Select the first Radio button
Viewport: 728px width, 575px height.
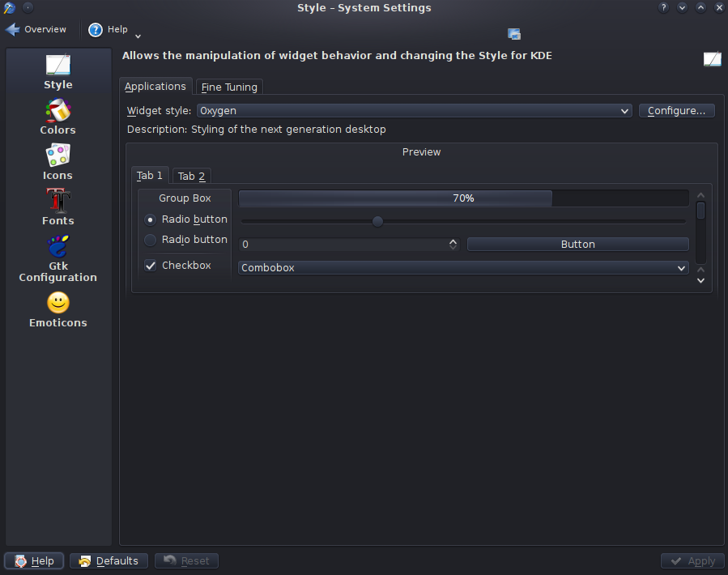click(185, 219)
